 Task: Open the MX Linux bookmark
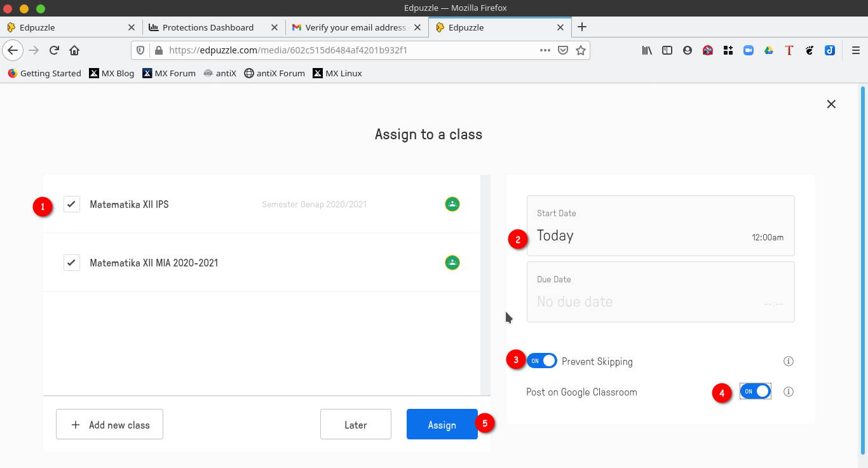coord(337,73)
